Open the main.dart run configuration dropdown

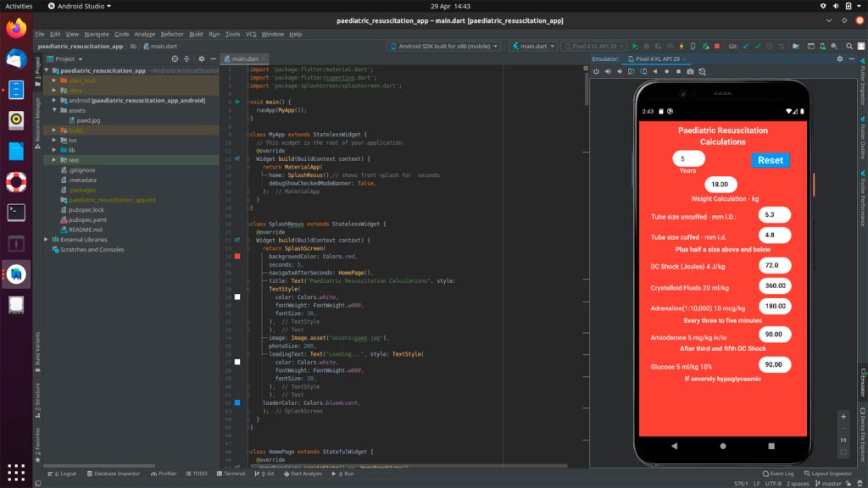pos(533,47)
